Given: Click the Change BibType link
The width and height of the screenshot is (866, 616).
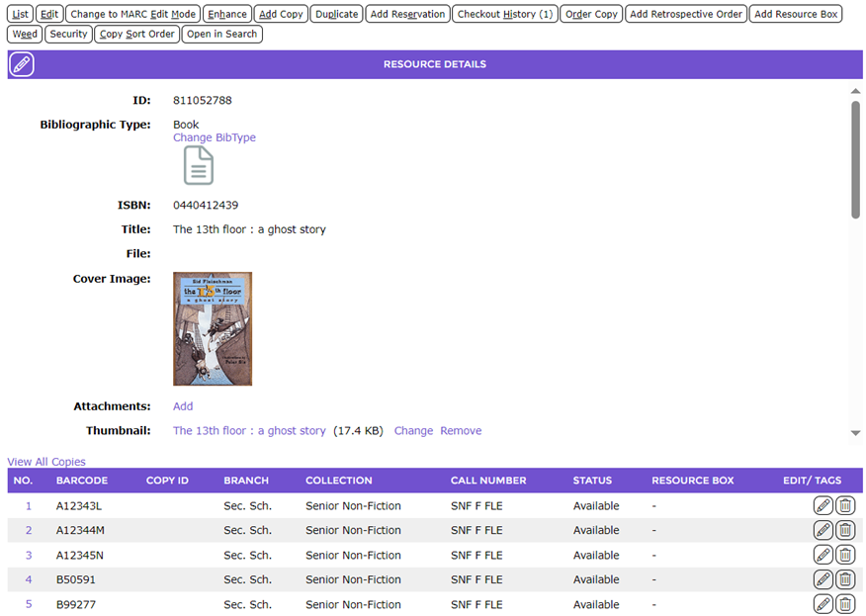Looking at the screenshot, I should click(x=215, y=137).
